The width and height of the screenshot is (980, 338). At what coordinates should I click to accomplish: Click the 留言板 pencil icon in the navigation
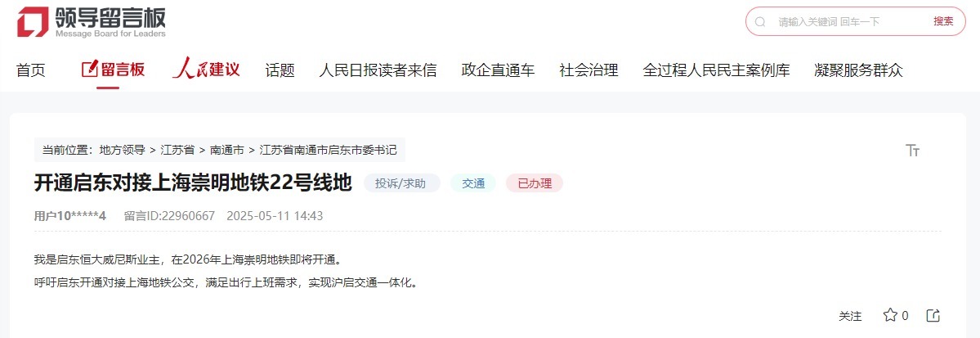90,70
